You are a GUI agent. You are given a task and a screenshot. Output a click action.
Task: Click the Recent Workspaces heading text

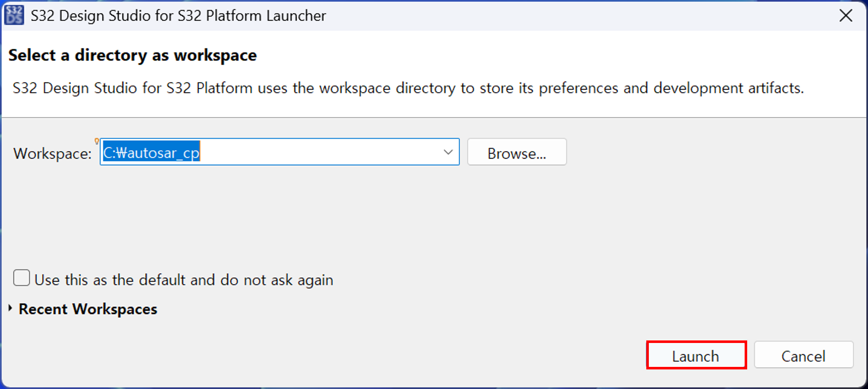click(88, 309)
